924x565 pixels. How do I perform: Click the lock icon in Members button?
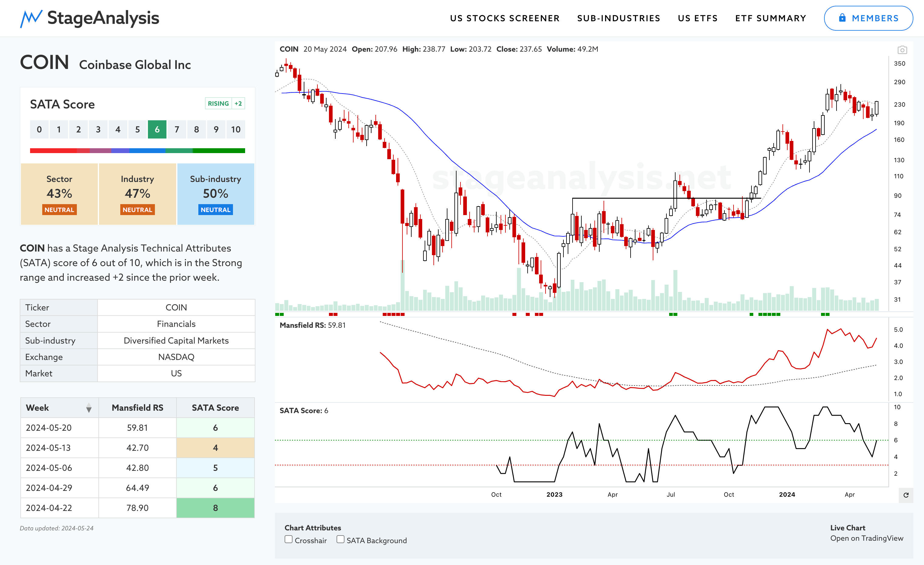coord(842,18)
